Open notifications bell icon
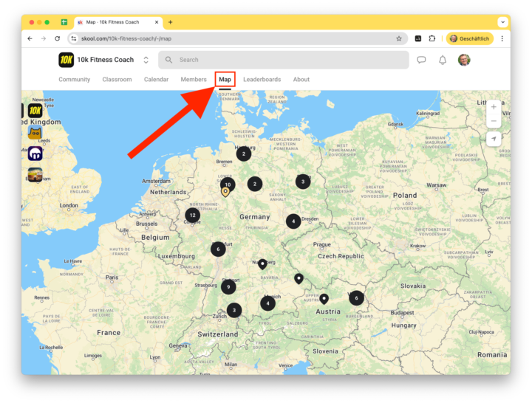 (443, 60)
